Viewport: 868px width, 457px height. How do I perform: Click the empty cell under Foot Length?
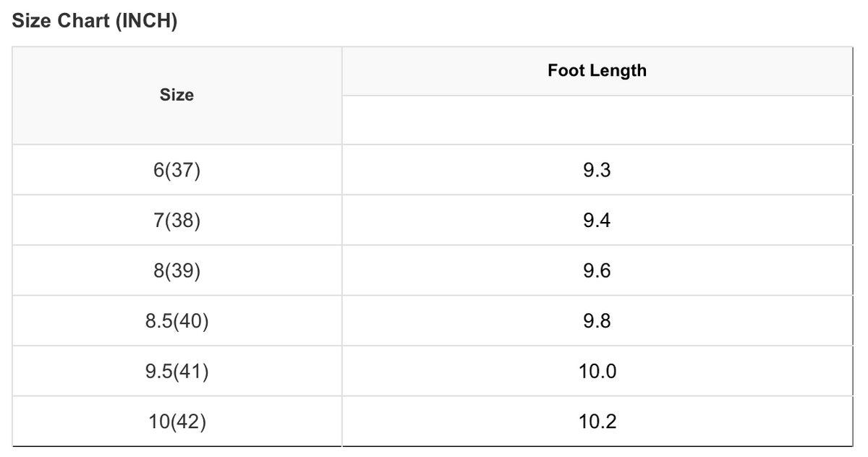597,120
